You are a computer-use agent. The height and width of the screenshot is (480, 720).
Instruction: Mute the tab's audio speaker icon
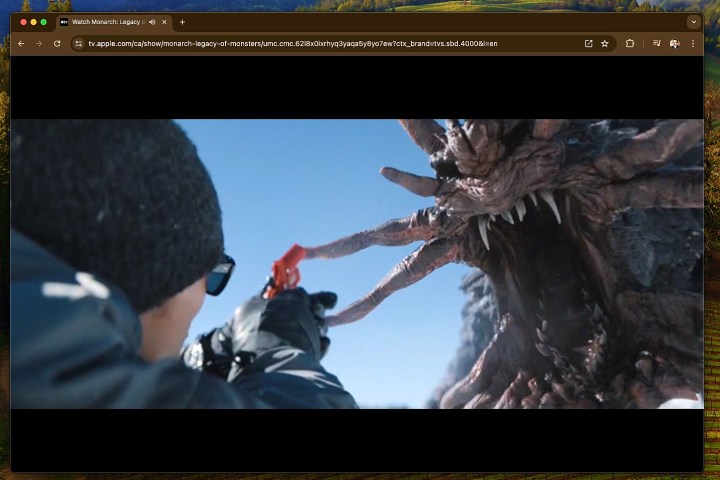(152, 22)
